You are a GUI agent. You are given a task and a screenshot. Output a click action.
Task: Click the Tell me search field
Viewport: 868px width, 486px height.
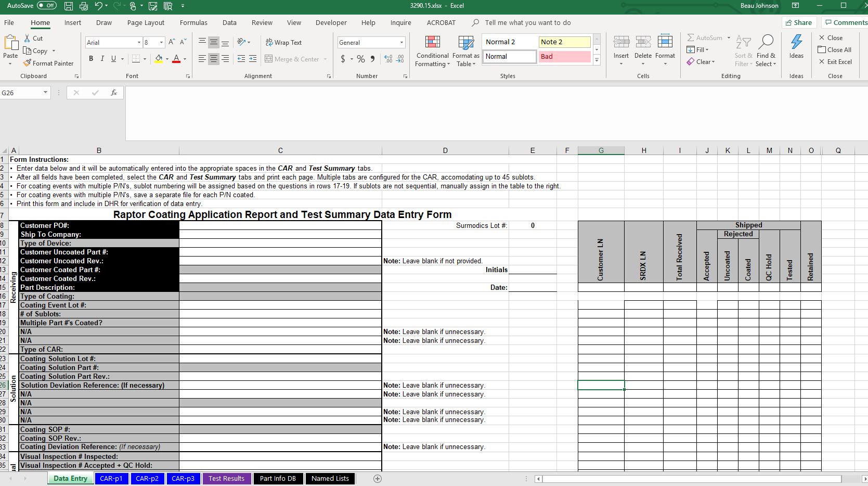527,23
